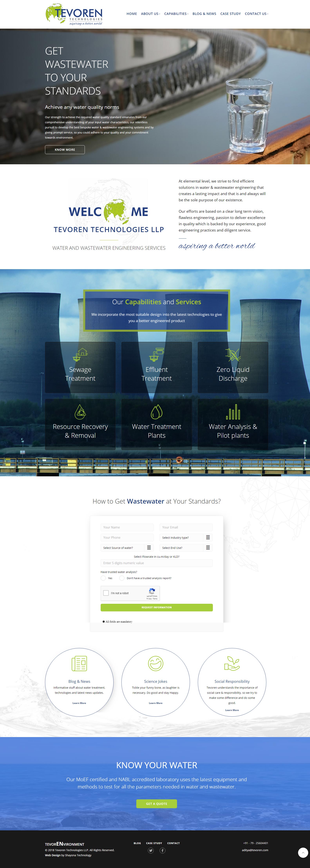Open the Resource Recovery recycle drop icon
The width and height of the screenshot is (310, 868).
point(80,412)
